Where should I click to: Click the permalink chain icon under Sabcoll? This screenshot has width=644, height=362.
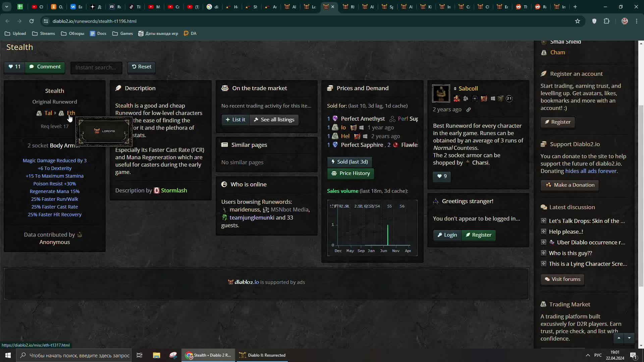469,110
